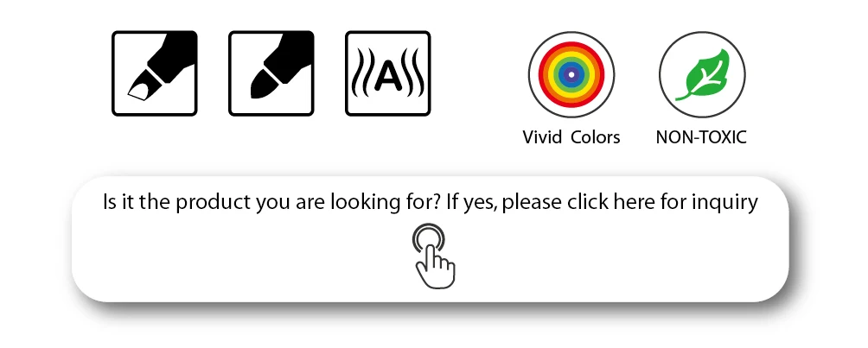Click the "Is it the product" sentence start
This screenshot has width=868, height=348.
177,202
